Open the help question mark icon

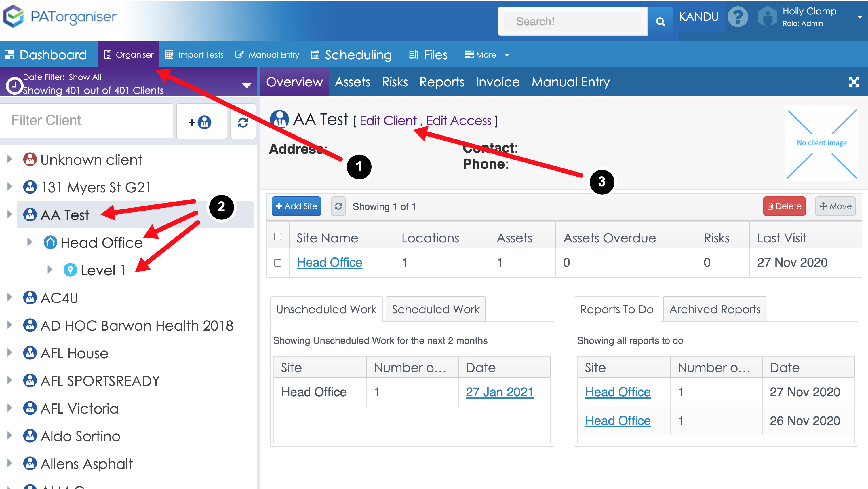click(738, 17)
